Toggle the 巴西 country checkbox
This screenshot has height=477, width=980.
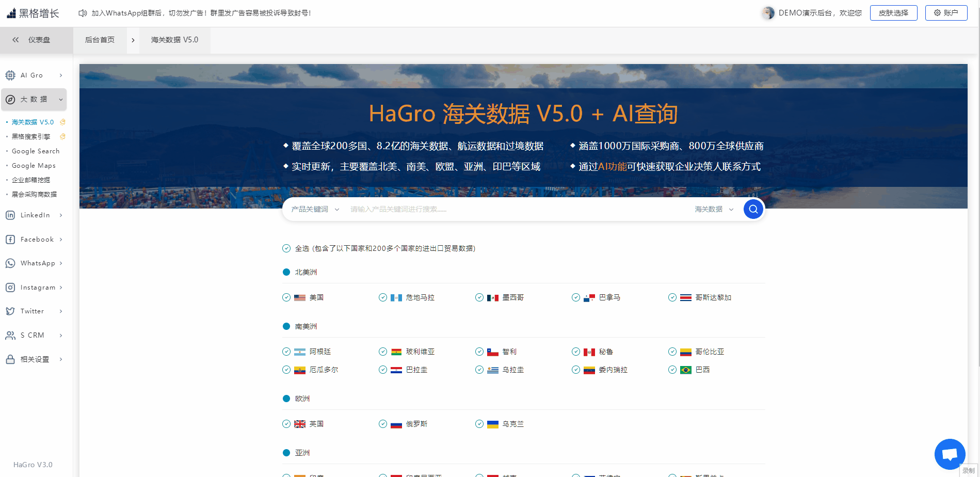point(672,370)
